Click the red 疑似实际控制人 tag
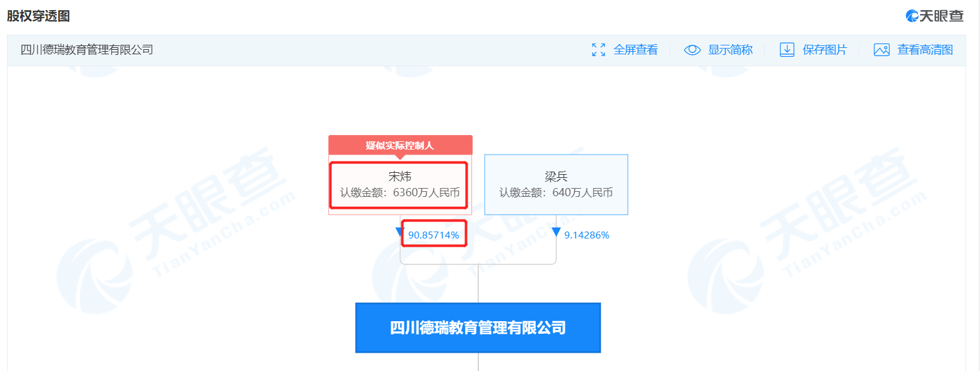 400,146
